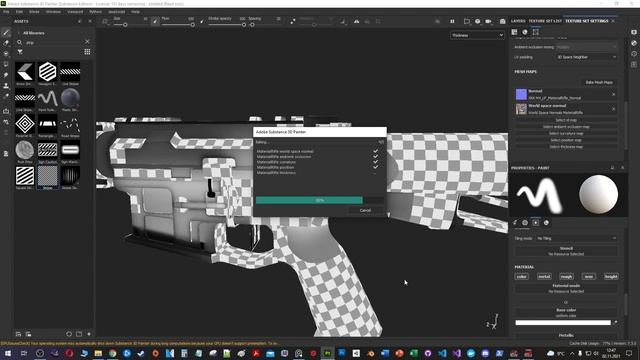The image size is (640, 360).
Task: Open the brush settings icon in Properties
Action: point(515,222)
